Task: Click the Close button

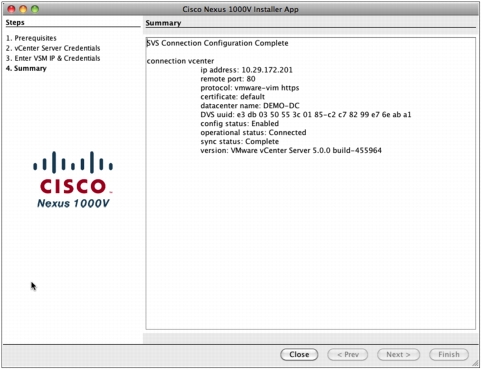Action: 299,354
